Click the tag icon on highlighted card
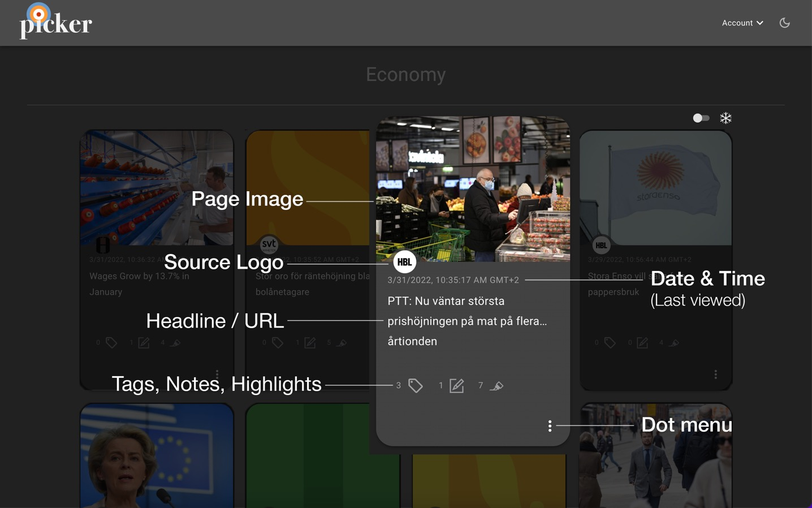This screenshot has width=812, height=508. (x=416, y=386)
